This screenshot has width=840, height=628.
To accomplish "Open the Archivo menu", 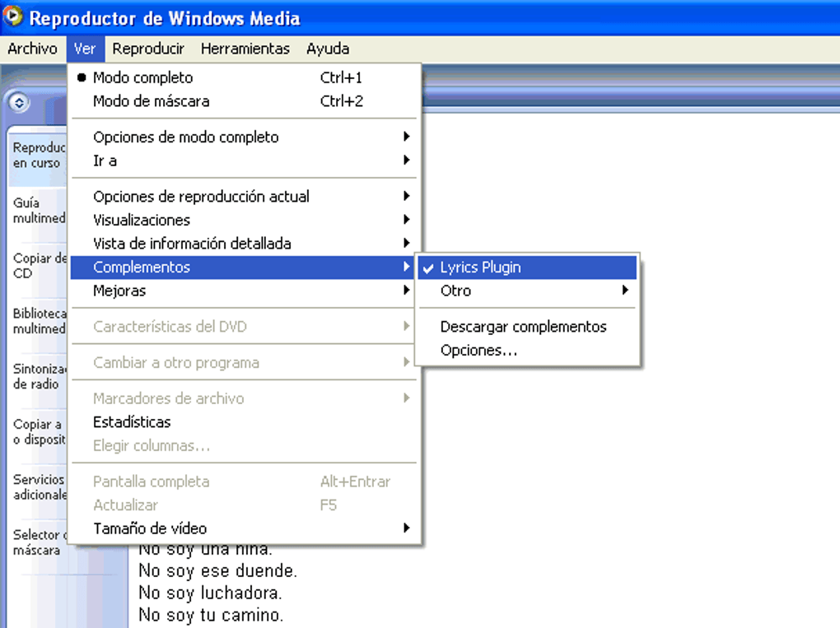I will point(33,49).
